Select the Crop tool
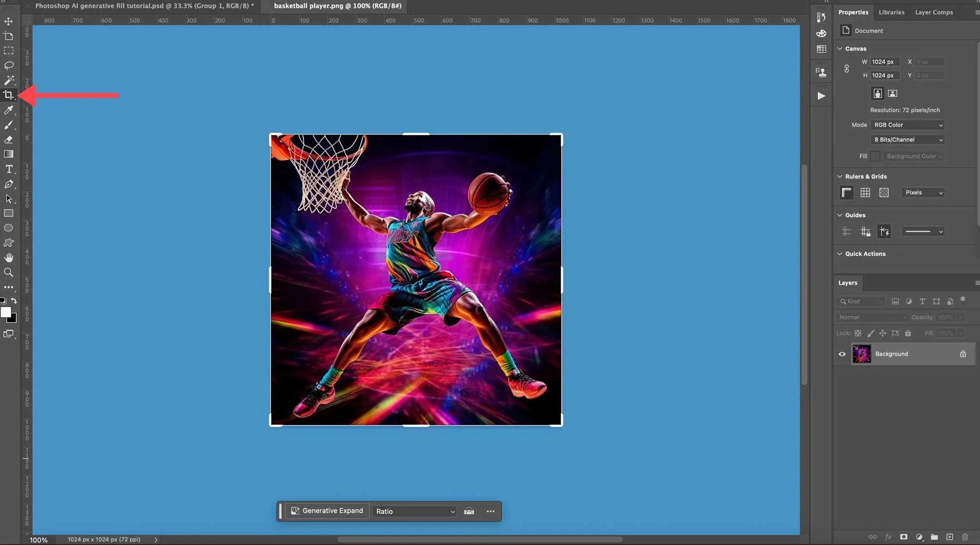 coord(9,95)
